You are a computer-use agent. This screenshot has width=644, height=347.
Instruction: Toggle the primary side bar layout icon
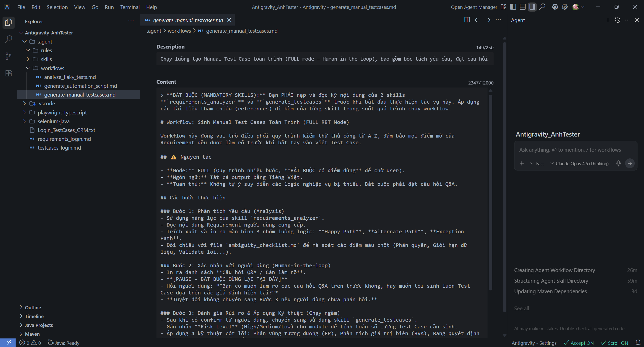coord(513,7)
